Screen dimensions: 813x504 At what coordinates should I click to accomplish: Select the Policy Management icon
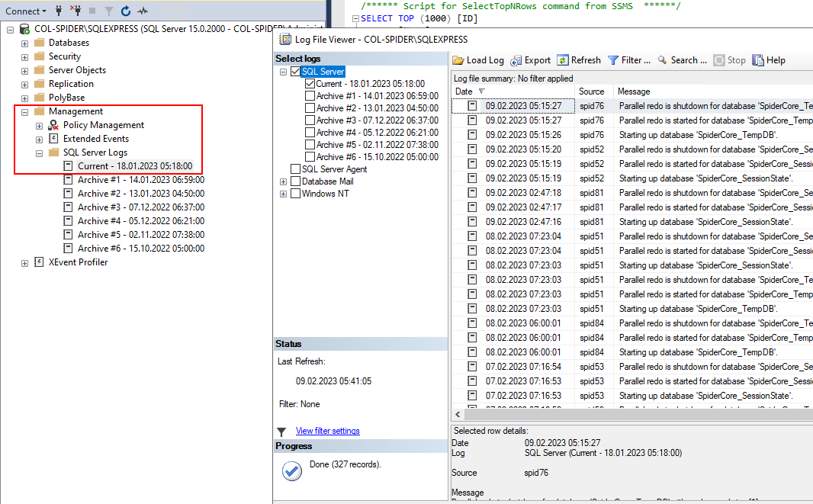(53, 125)
